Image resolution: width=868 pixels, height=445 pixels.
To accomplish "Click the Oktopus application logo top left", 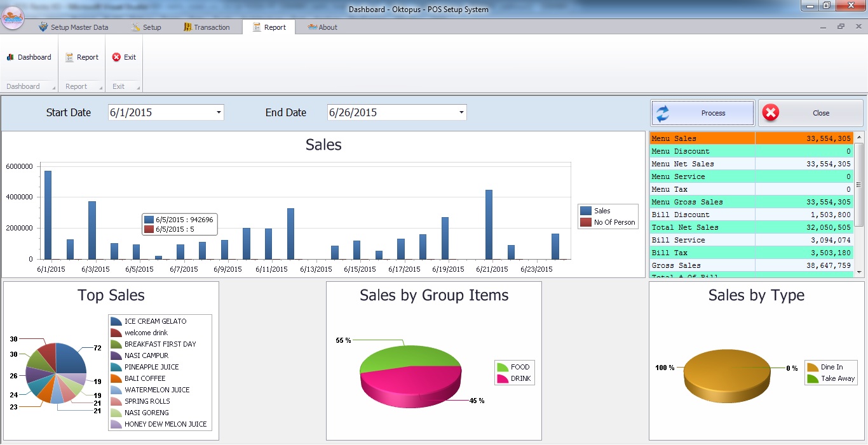I will [x=11, y=18].
